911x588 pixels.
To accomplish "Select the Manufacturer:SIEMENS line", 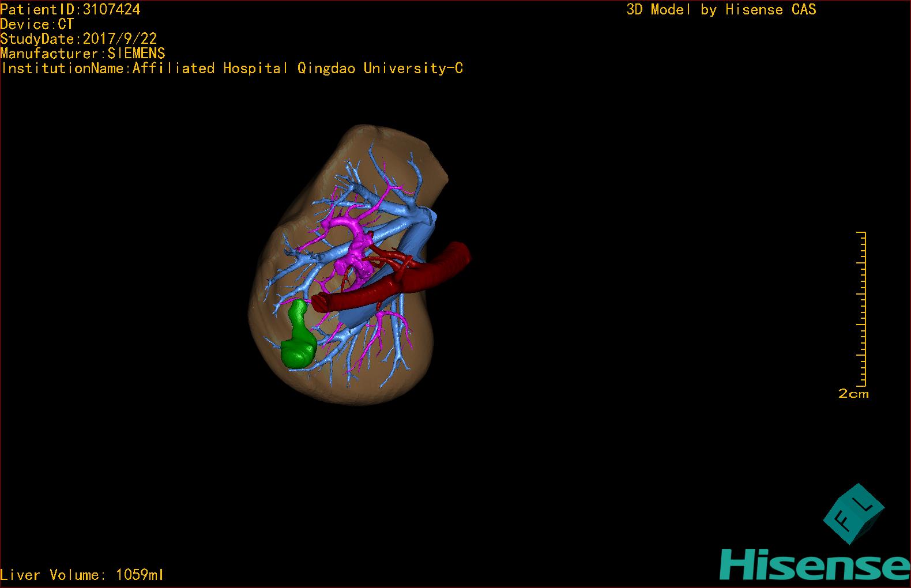I will click(x=82, y=54).
